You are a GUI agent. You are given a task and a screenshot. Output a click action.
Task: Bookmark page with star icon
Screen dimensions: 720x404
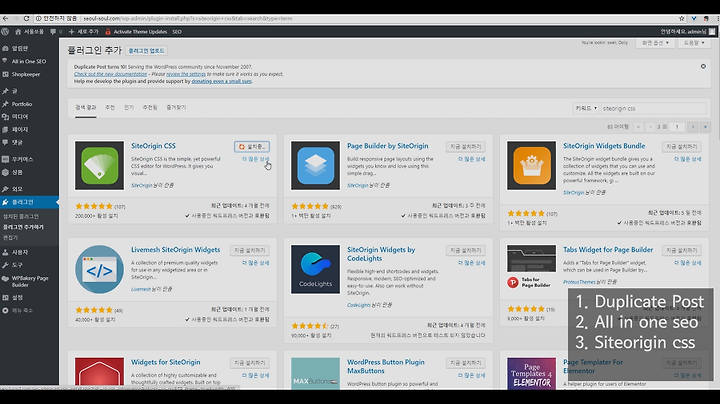click(x=681, y=18)
